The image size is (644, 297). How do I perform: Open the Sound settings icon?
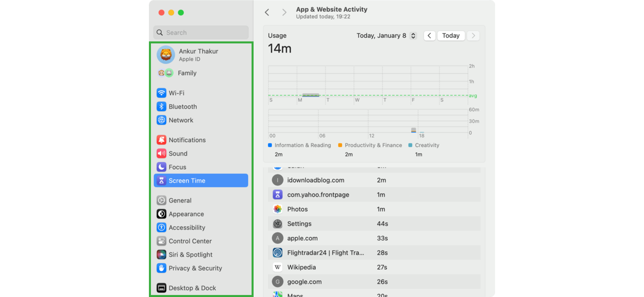(161, 154)
